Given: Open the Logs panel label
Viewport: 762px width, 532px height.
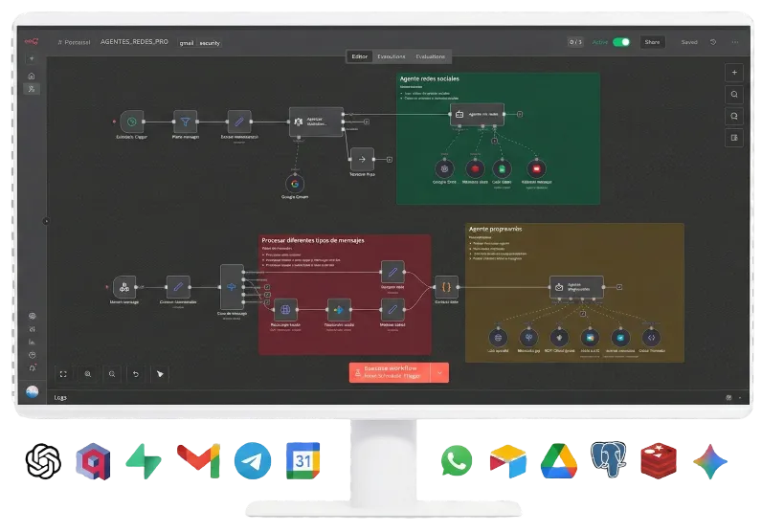Looking at the screenshot, I should point(60,398).
